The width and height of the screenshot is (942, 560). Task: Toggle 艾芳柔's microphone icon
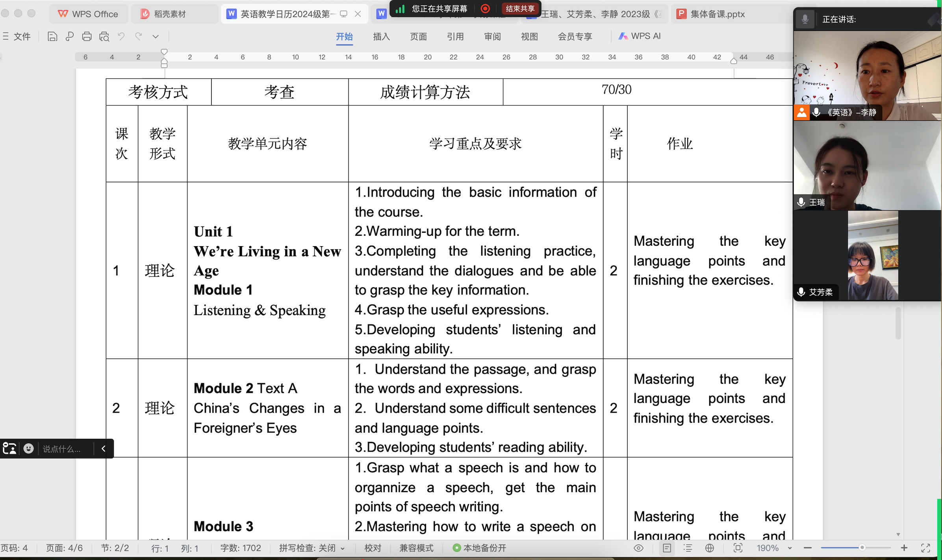(x=801, y=292)
